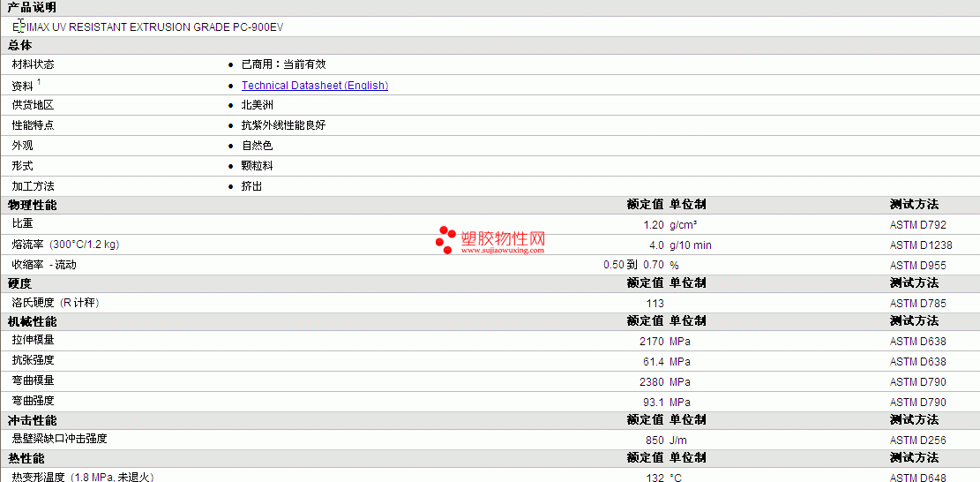Select the 总体 section header
This screenshot has height=482, width=980.
tap(19, 46)
